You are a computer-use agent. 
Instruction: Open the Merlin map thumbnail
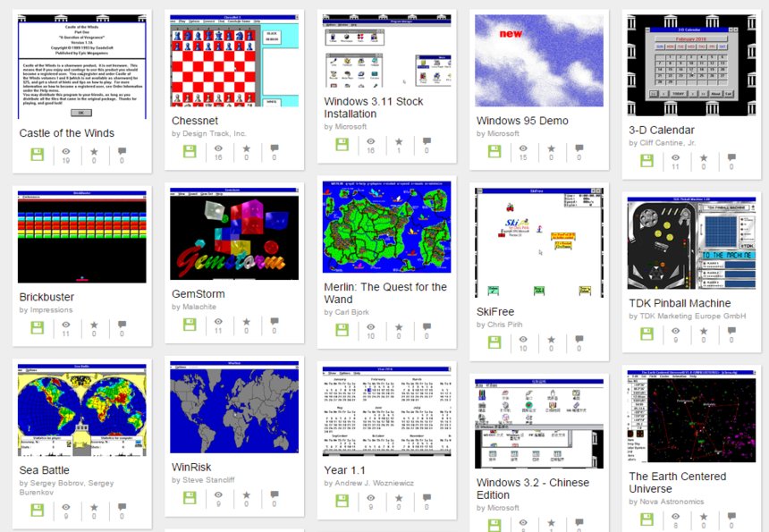tap(387, 227)
